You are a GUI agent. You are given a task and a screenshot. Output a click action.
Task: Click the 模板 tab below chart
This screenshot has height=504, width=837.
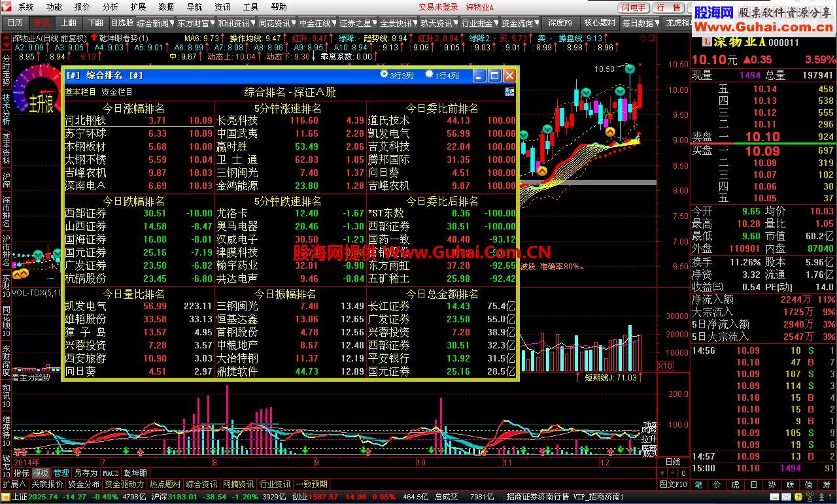[41, 473]
